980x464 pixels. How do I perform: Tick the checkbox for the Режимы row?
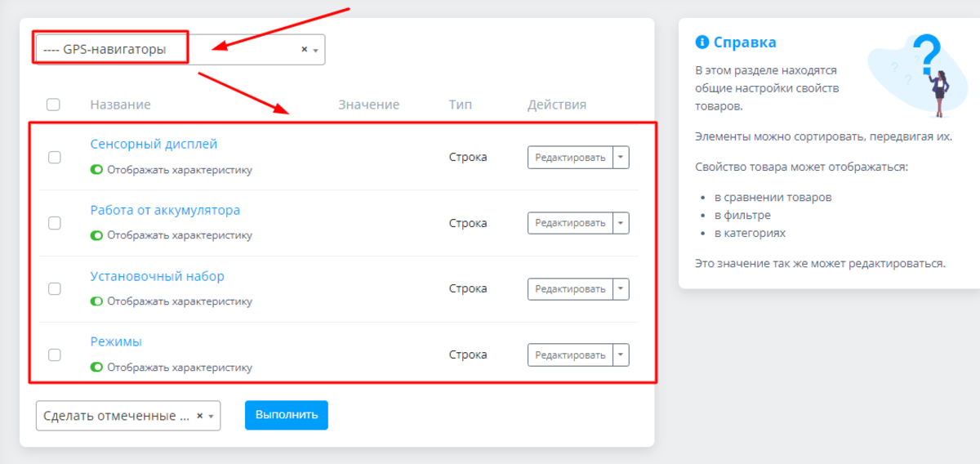click(x=55, y=355)
